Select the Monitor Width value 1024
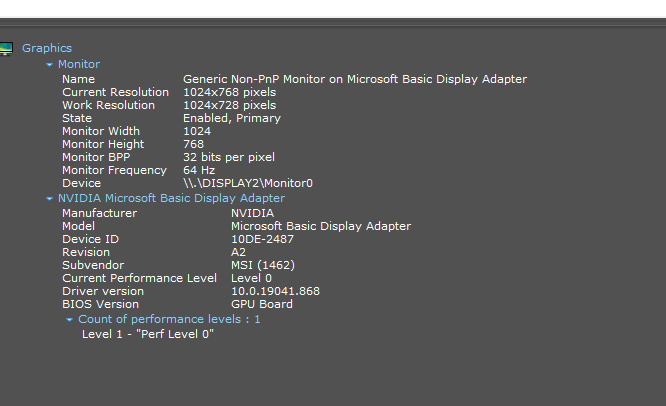The height and width of the screenshot is (406, 666). [x=197, y=131]
